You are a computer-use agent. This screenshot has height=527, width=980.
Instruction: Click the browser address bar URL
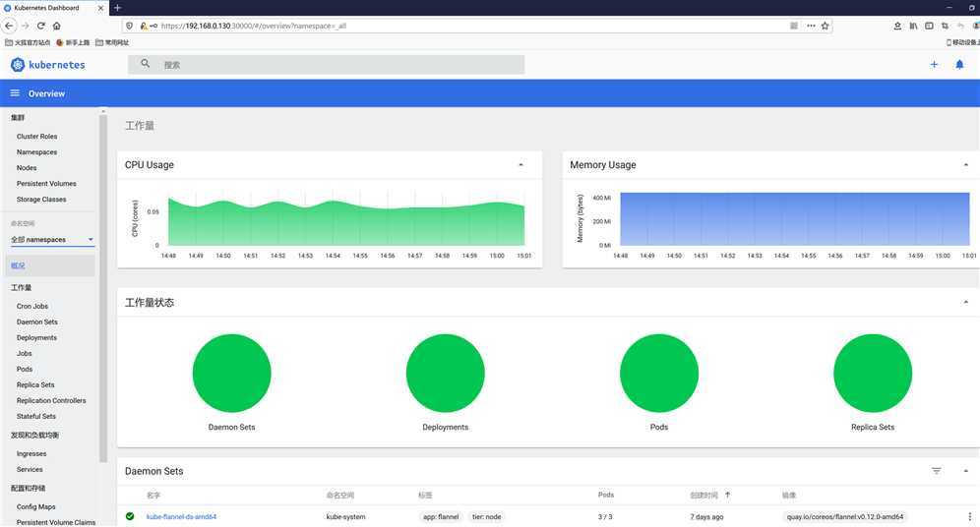click(254, 26)
